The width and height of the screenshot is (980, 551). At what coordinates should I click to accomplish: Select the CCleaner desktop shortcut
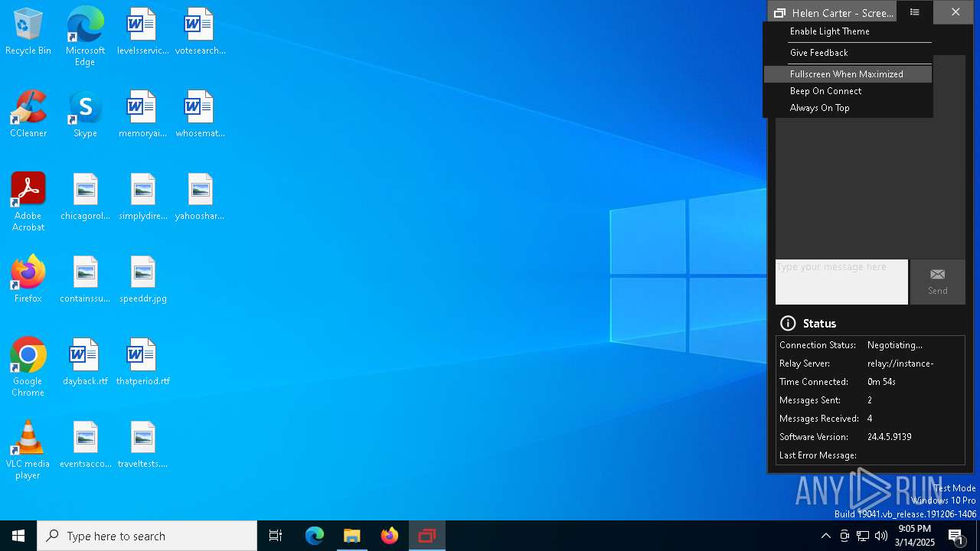pos(28,114)
